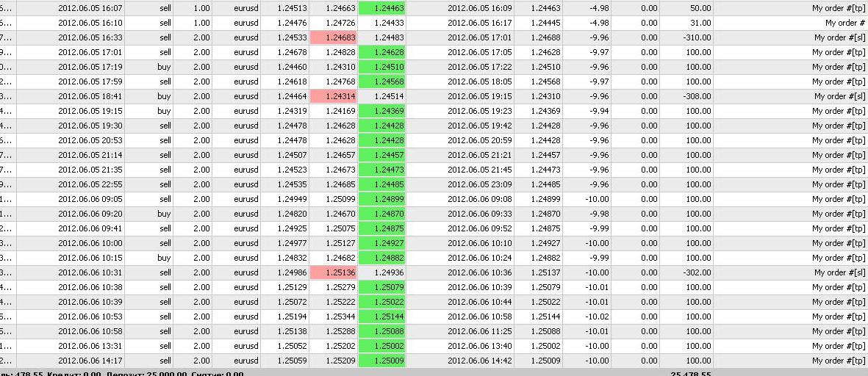The image size is (868, 376).
Task: Select stop loss value 1.24682
Action: pyautogui.click(x=340, y=258)
